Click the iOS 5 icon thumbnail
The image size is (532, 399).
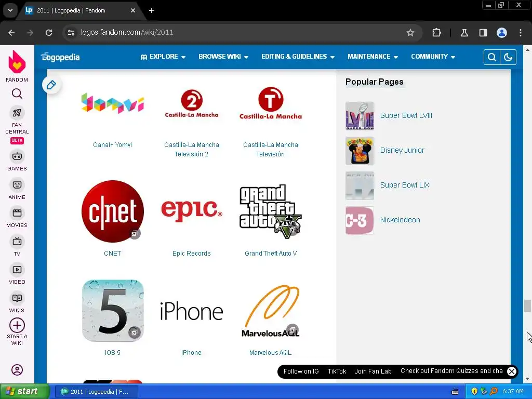[113, 311]
